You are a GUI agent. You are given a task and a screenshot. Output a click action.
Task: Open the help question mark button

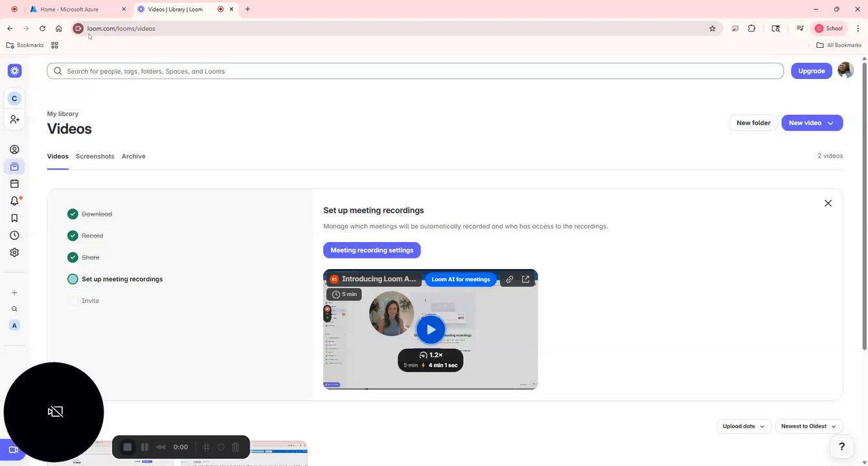841,447
